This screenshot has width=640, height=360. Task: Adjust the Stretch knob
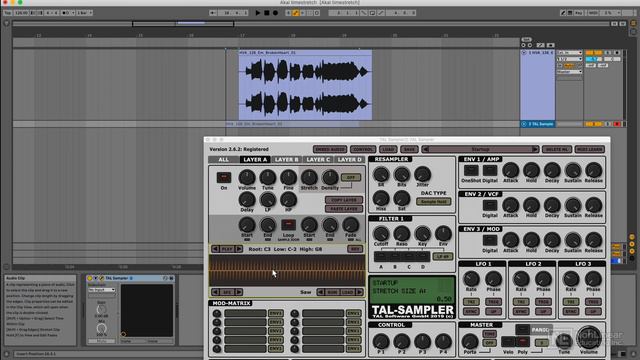point(309,178)
